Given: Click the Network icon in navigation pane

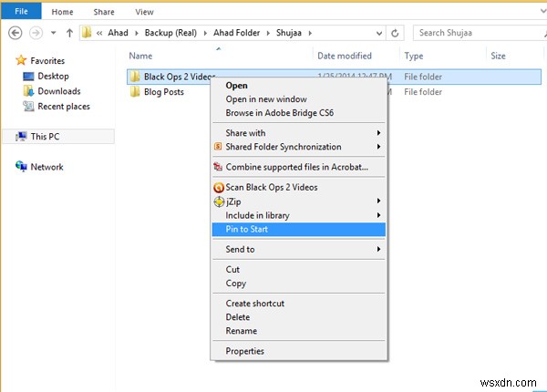Looking at the screenshot, I should point(21,167).
